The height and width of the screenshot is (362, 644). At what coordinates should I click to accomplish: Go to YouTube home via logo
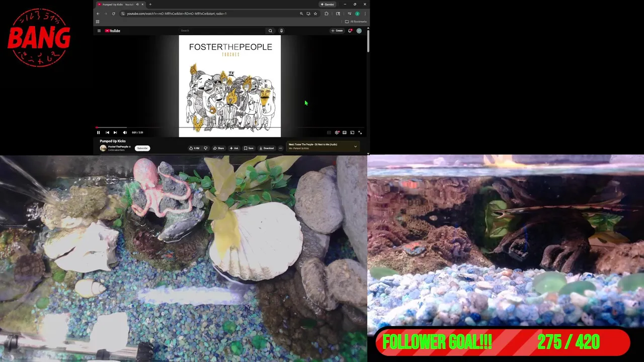click(x=113, y=31)
